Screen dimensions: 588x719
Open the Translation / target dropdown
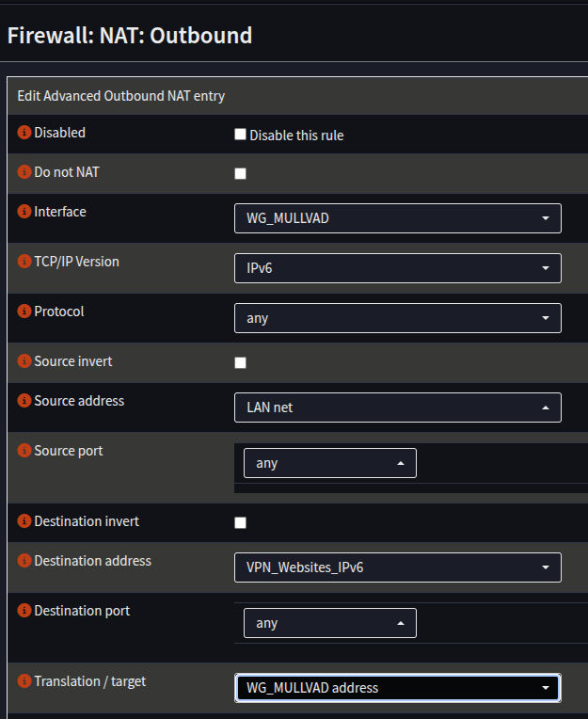(397, 688)
